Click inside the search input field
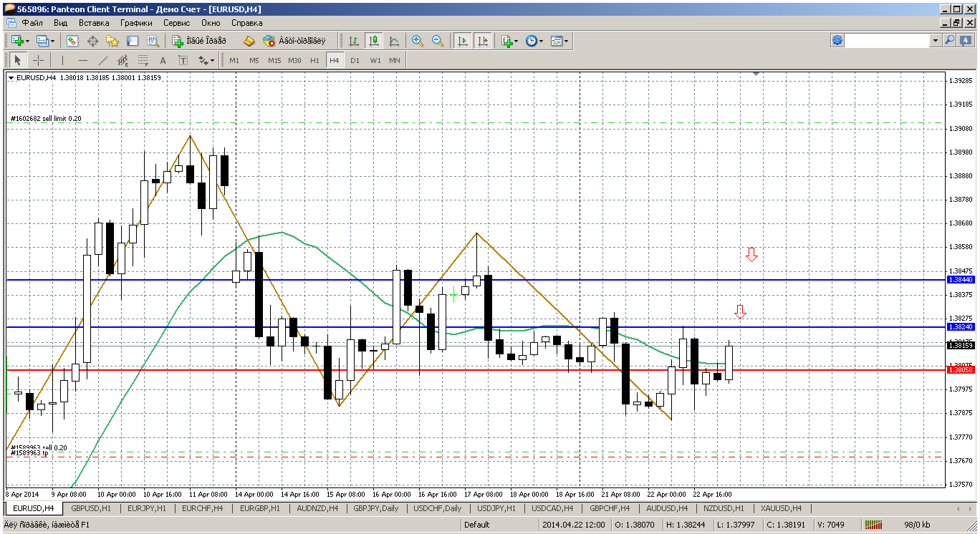The image size is (980, 534). pos(888,41)
